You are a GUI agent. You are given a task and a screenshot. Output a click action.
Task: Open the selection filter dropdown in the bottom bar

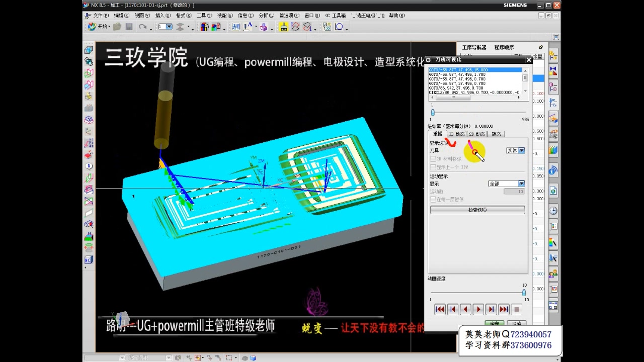tap(105, 358)
